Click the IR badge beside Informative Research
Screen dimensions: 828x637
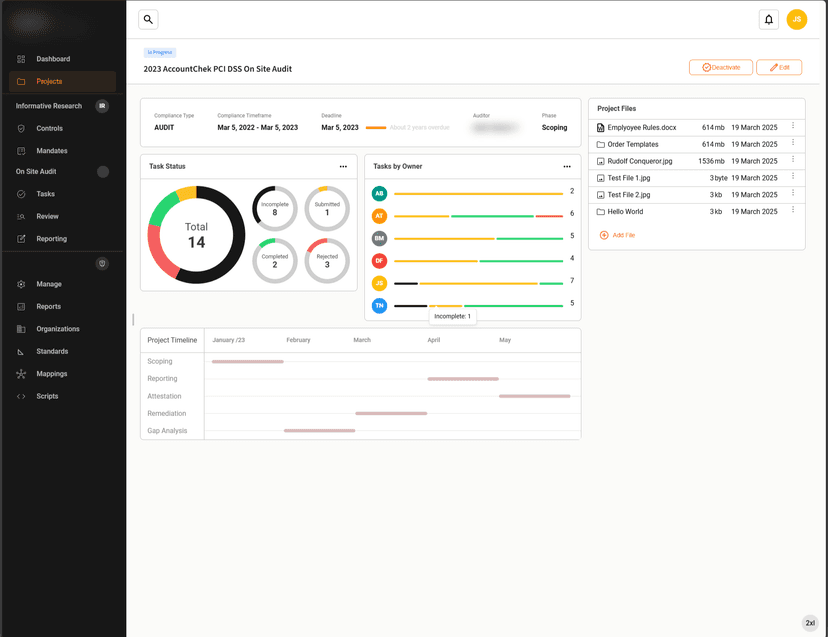102,106
